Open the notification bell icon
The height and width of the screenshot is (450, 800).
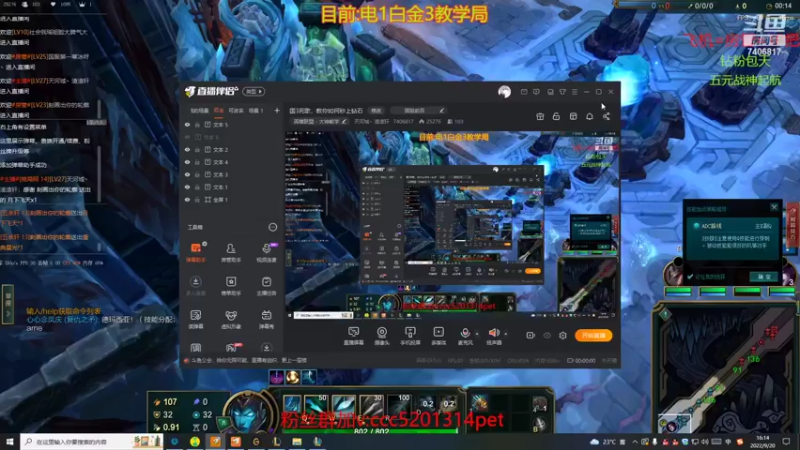point(589,116)
